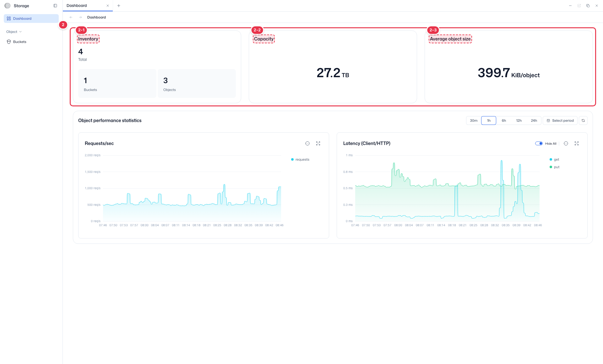The width and height of the screenshot is (603, 364).
Task: Select the 12h time range
Action: pyautogui.click(x=519, y=120)
